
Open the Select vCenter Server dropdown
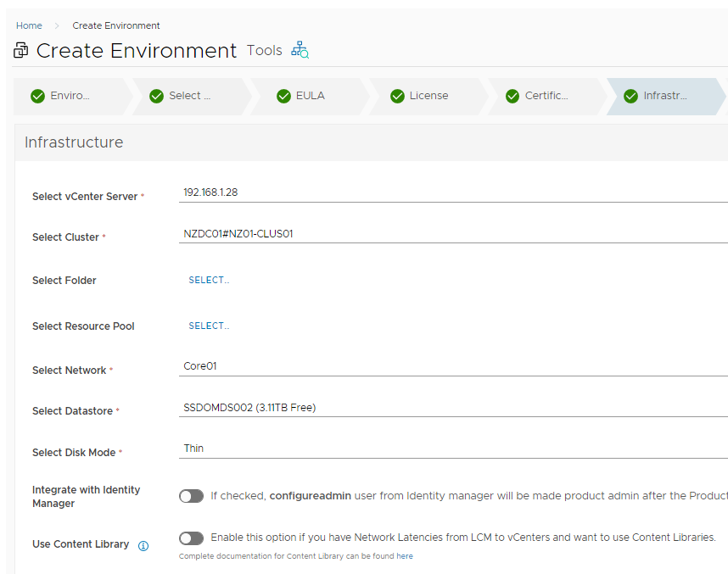click(x=453, y=192)
